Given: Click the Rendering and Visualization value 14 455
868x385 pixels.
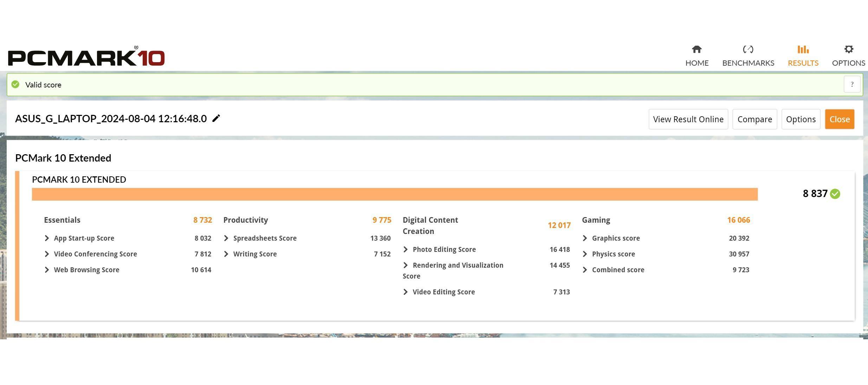Looking at the screenshot, I should pyautogui.click(x=560, y=265).
